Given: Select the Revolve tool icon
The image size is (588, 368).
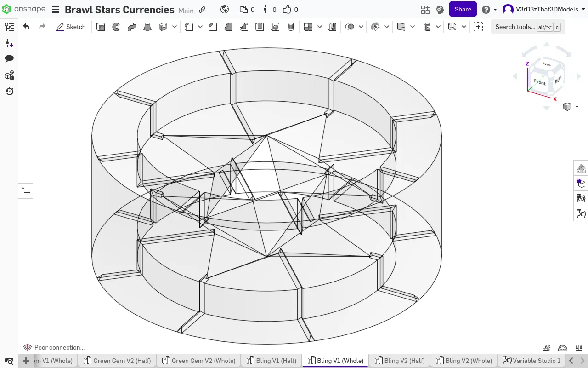Looking at the screenshot, I should [116, 27].
